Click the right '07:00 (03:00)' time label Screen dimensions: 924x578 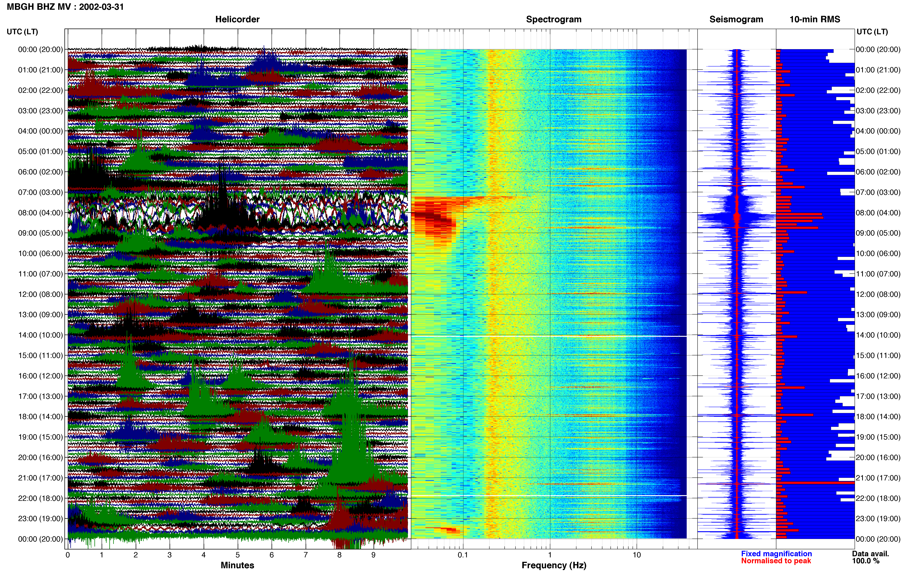coord(878,192)
